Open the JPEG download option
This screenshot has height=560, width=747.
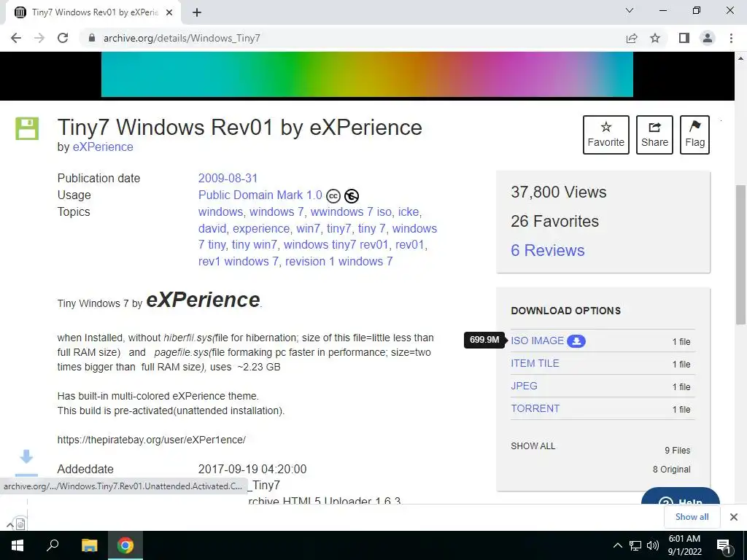click(524, 386)
